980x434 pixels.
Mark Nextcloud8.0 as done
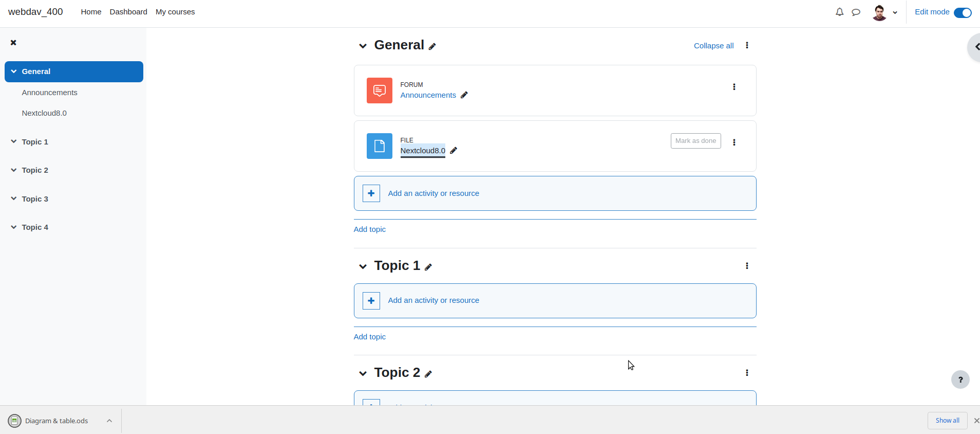click(x=695, y=141)
